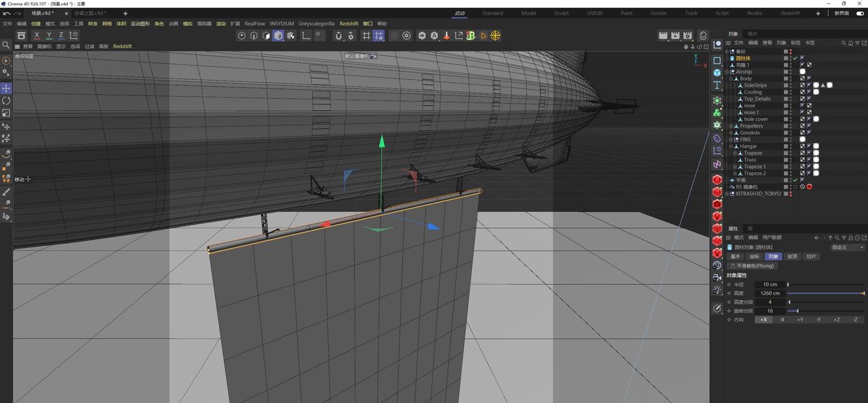Expand the Propellers tree node

(x=732, y=126)
